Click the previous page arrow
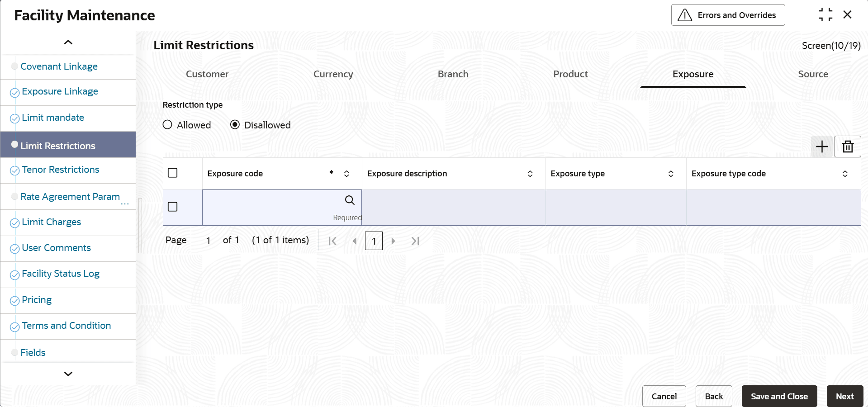The height and width of the screenshot is (407, 868). click(x=355, y=241)
